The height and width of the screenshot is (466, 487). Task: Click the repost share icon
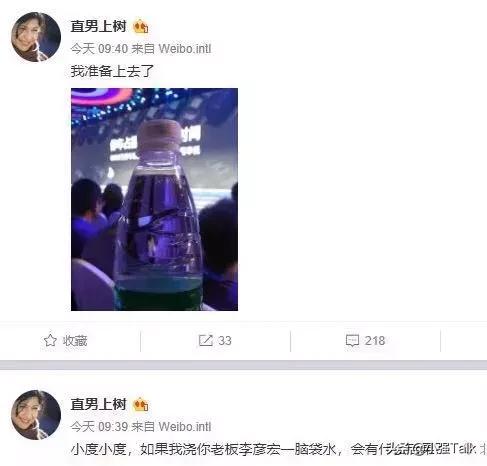tap(205, 340)
